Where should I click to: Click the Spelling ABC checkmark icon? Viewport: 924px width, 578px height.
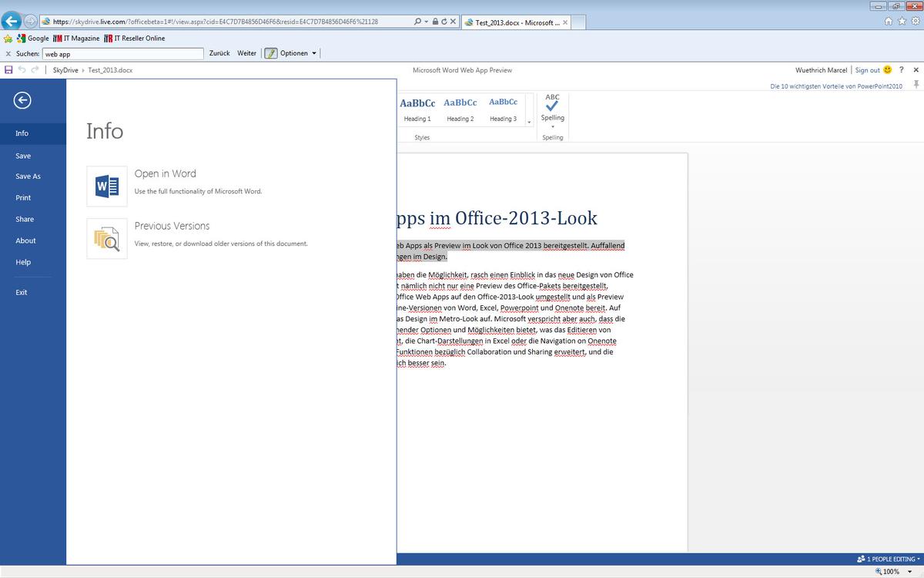(x=552, y=102)
